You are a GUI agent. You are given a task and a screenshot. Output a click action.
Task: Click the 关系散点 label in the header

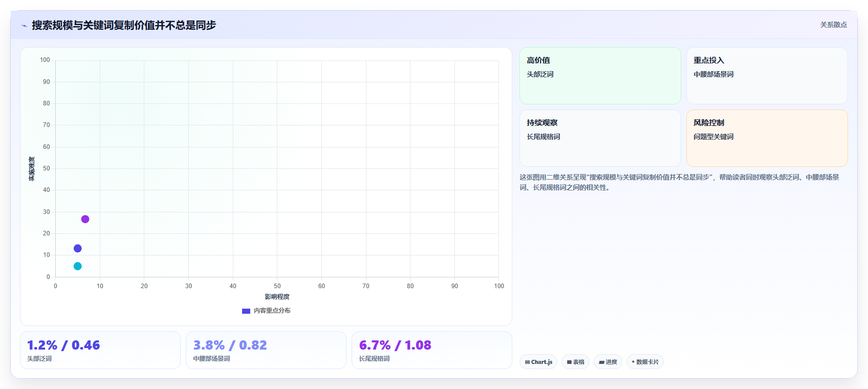pos(834,25)
